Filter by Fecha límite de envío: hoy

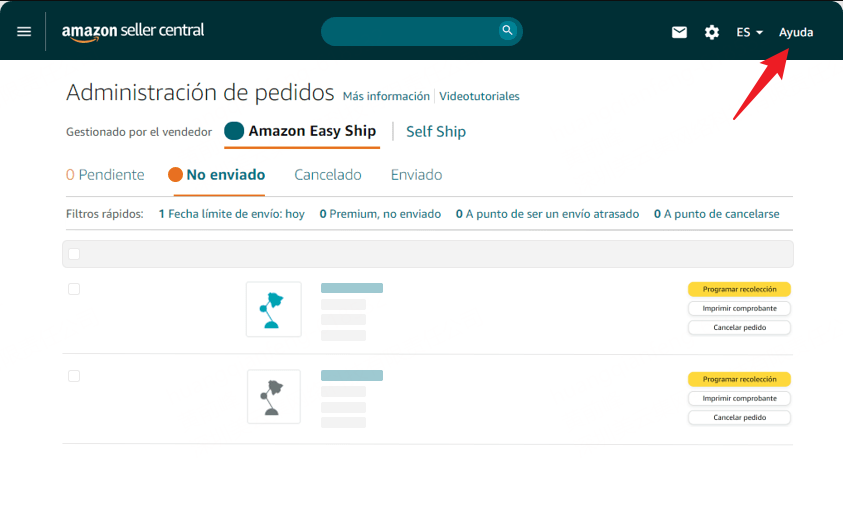232,214
